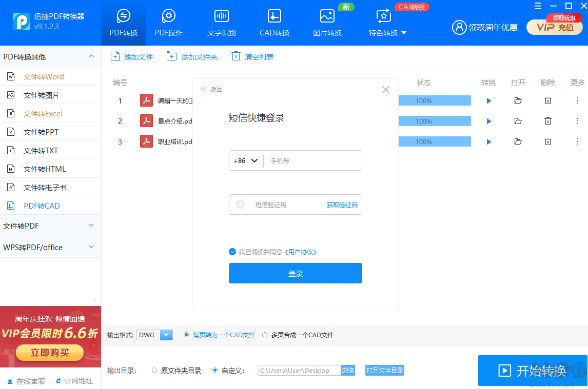Open output folder for file row 3
The height and width of the screenshot is (389, 588).
click(518, 141)
